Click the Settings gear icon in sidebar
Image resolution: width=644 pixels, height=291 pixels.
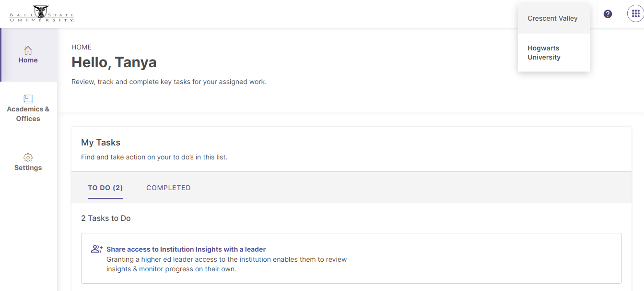pos(28,158)
